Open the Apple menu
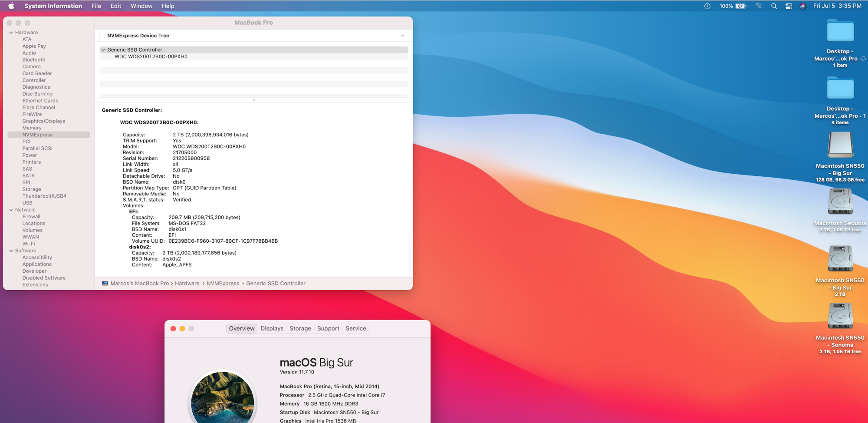 [11, 6]
